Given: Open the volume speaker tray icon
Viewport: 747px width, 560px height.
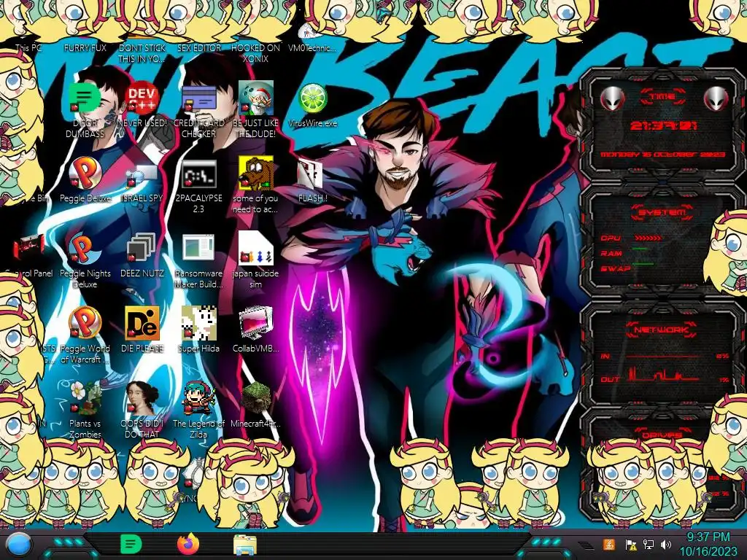Looking at the screenshot, I should click(x=666, y=545).
